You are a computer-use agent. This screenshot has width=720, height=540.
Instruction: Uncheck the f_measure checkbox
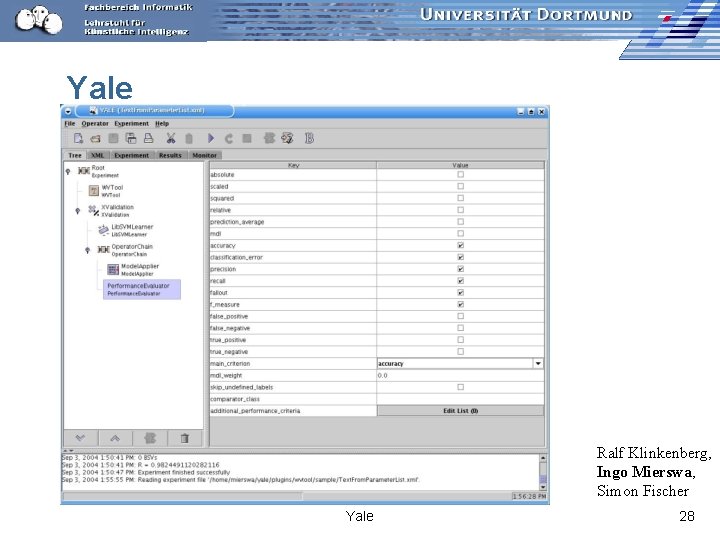(461, 304)
